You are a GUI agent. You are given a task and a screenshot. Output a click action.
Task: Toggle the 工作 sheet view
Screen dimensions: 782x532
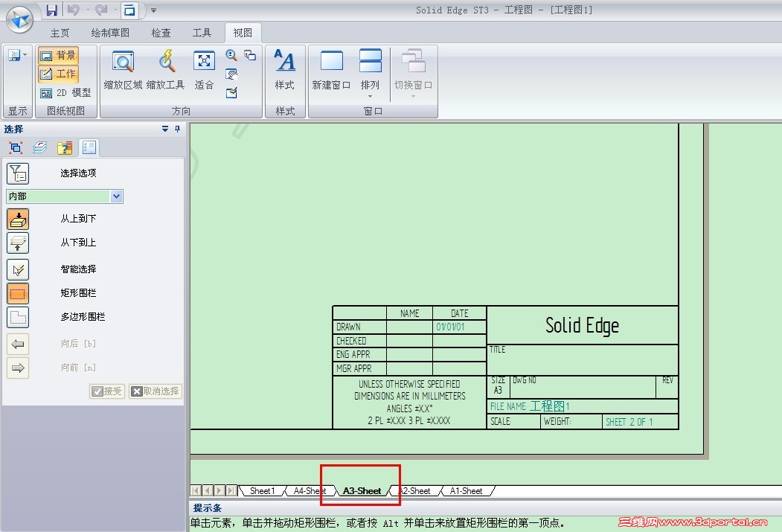(x=58, y=74)
